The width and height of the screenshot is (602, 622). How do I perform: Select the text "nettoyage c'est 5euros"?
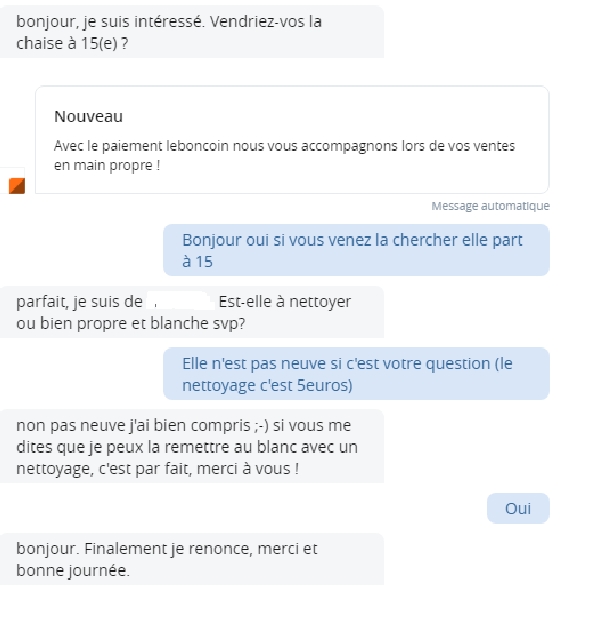coord(267,385)
